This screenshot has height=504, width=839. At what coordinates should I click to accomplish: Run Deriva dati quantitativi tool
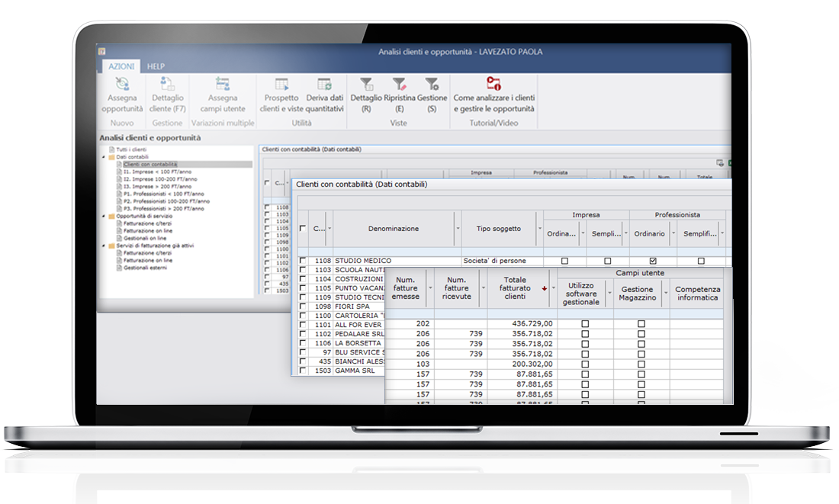pyautogui.click(x=324, y=85)
